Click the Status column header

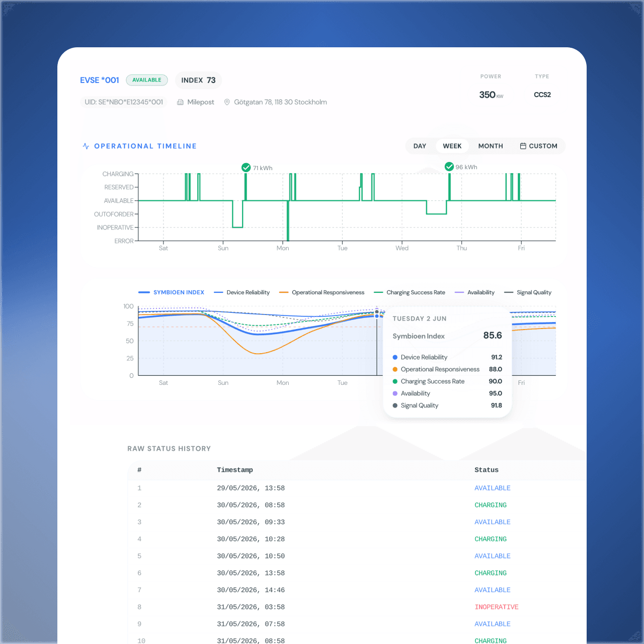pyautogui.click(x=487, y=470)
